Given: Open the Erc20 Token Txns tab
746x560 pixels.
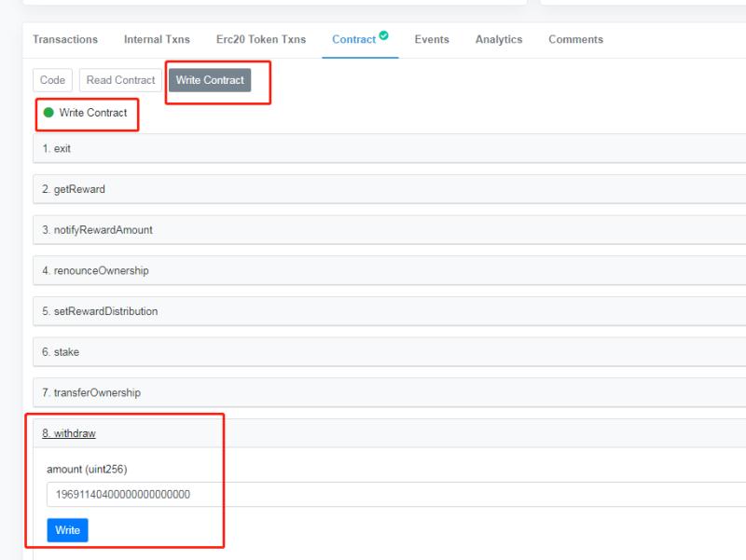Looking at the screenshot, I should [261, 39].
